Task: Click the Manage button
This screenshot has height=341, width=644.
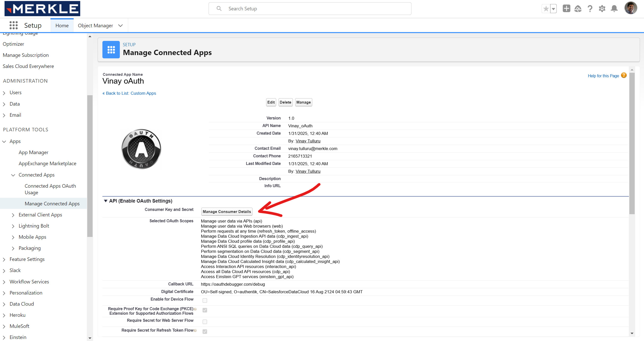Action: [x=303, y=102]
